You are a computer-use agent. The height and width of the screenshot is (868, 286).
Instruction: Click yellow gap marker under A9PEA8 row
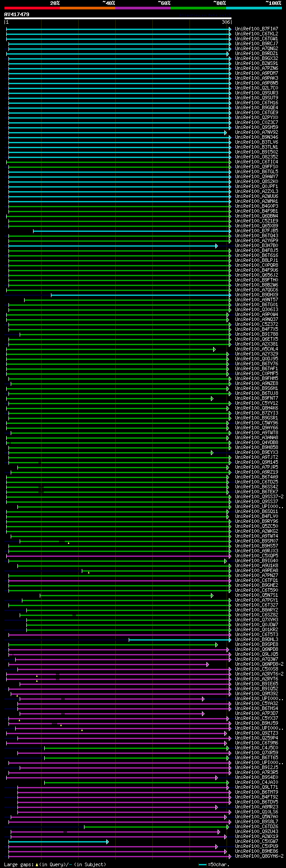pos(88,573)
